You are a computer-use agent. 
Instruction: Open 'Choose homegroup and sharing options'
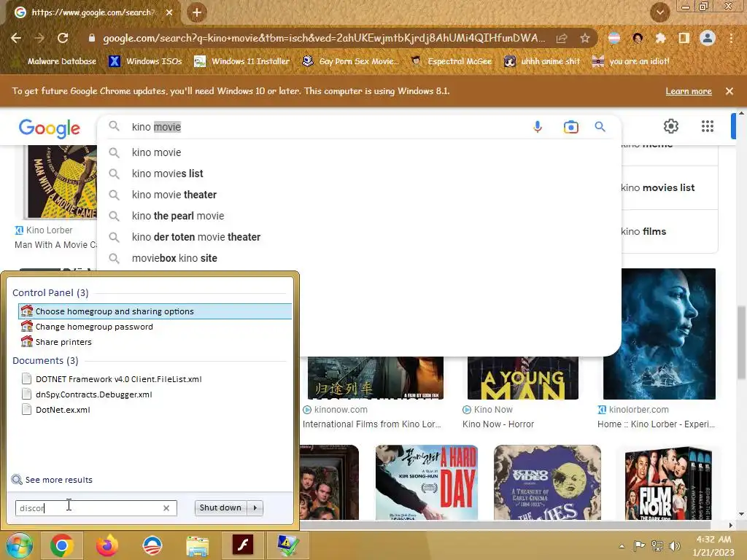tap(155, 311)
